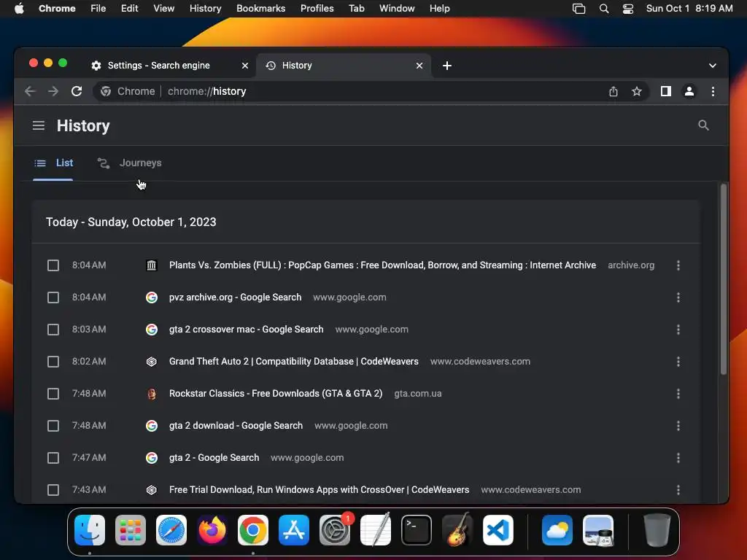This screenshot has height=560, width=747.
Task: Close the Settings - Search engine tab
Action: pos(245,66)
